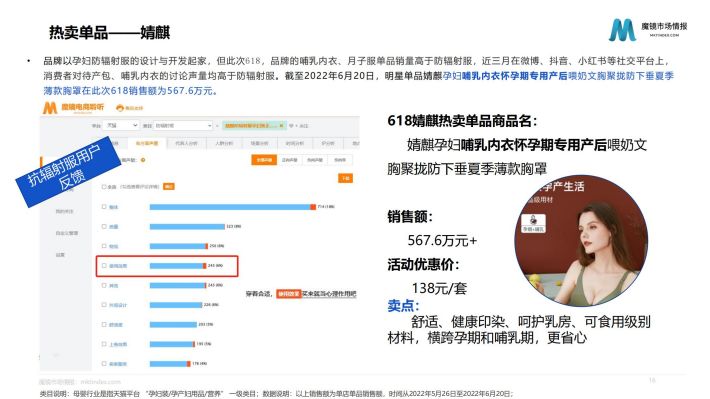
Task: Click the white badge icon in the circular product photo
Action: [x=533, y=223]
